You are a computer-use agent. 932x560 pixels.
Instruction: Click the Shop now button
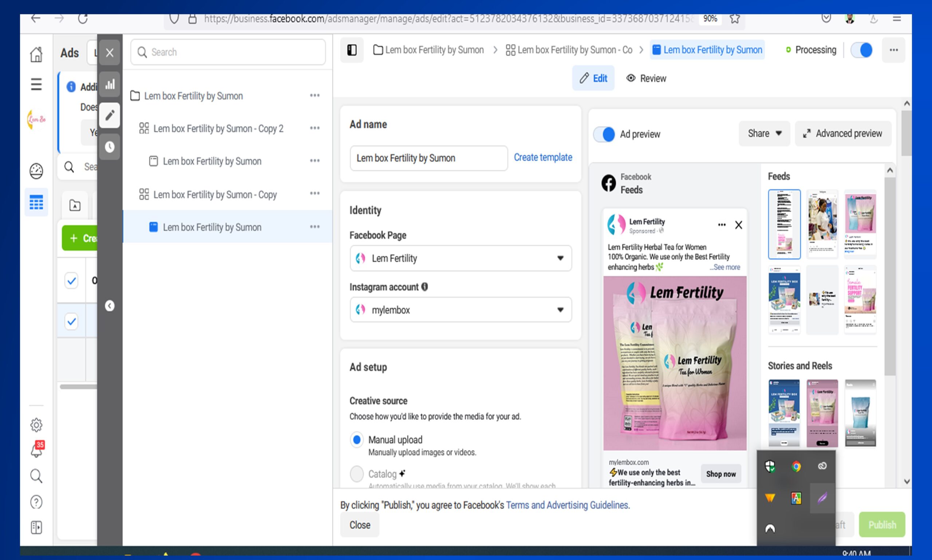(721, 474)
